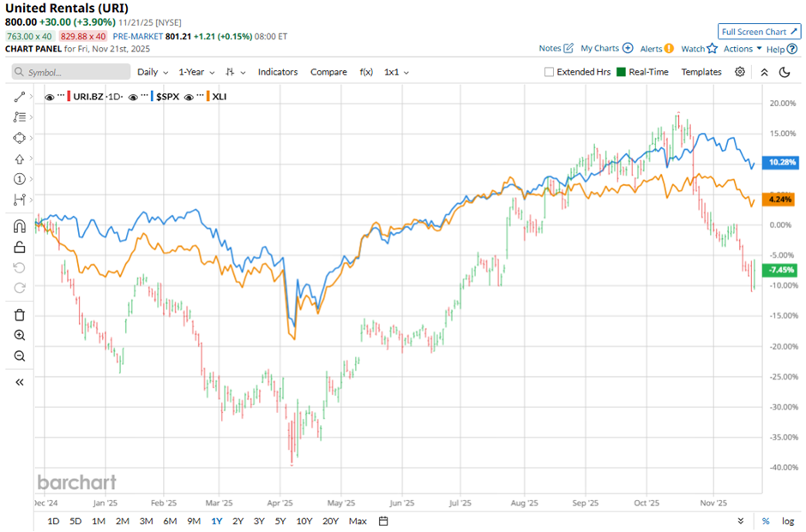Open the Compare menu

pos(328,72)
